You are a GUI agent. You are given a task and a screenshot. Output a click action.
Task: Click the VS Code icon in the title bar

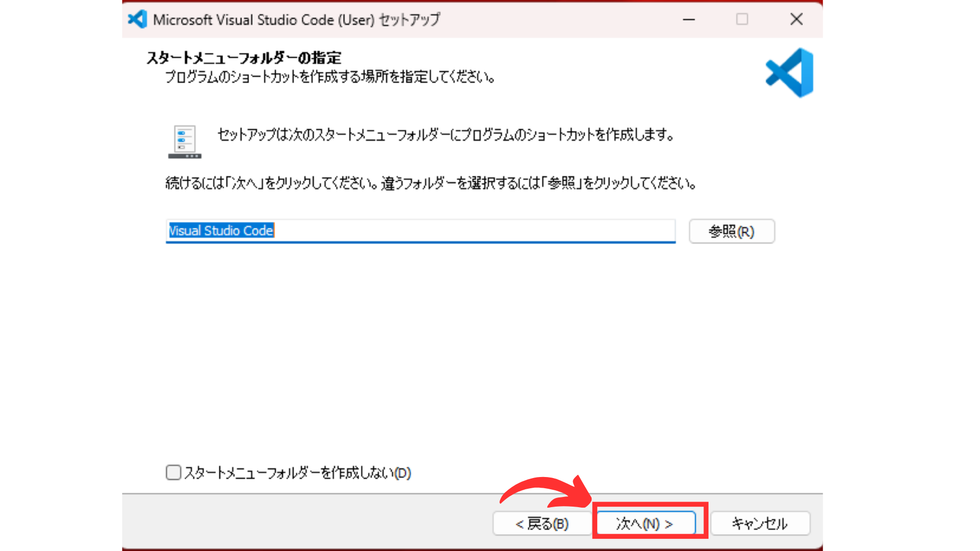pyautogui.click(x=137, y=19)
